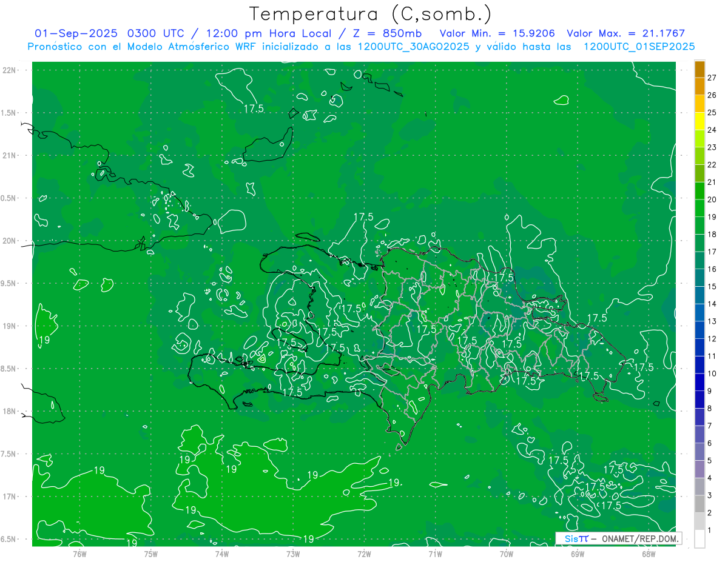Click the '1200UTC_30AGO2025' initialization time
Image resolution: width=728 pixels, height=562 pixels.
tap(413, 47)
